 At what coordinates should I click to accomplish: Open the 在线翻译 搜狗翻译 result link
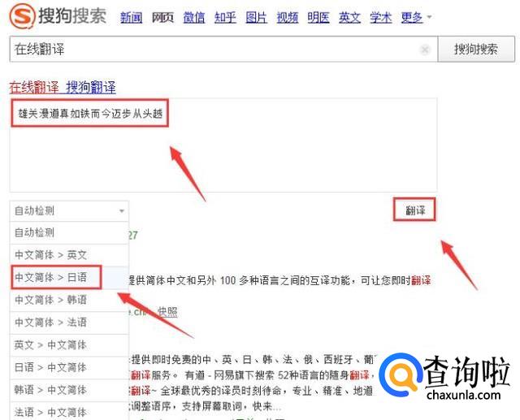click(x=63, y=88)
